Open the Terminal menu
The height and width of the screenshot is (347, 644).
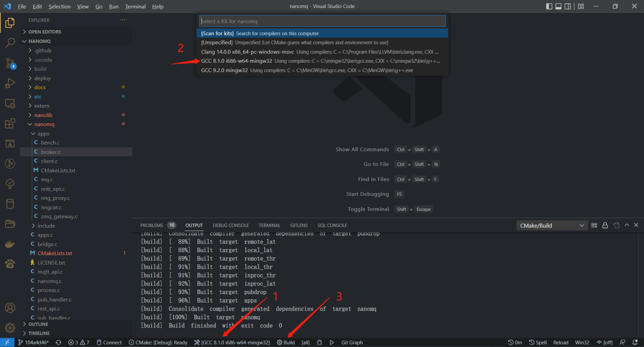pos(135,6)
